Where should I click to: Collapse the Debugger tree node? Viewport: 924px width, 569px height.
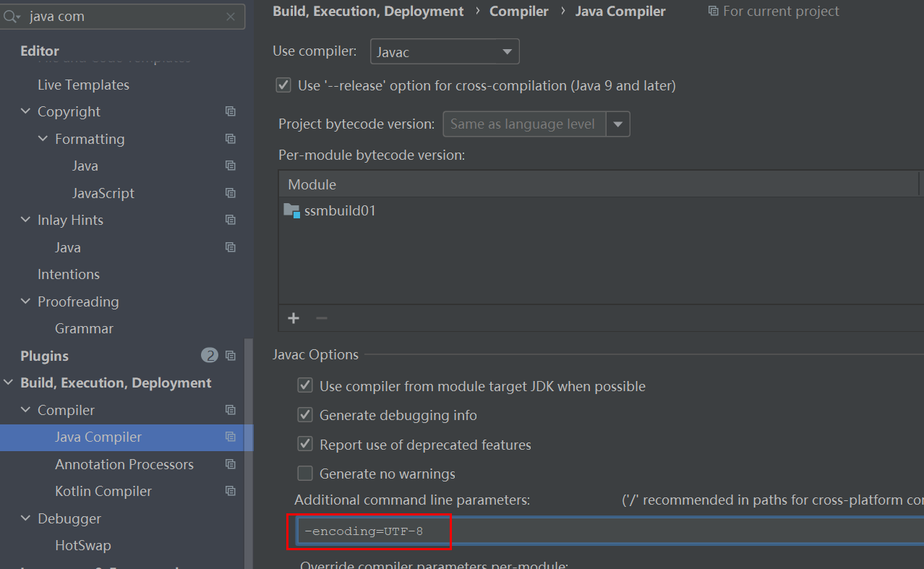25,518
